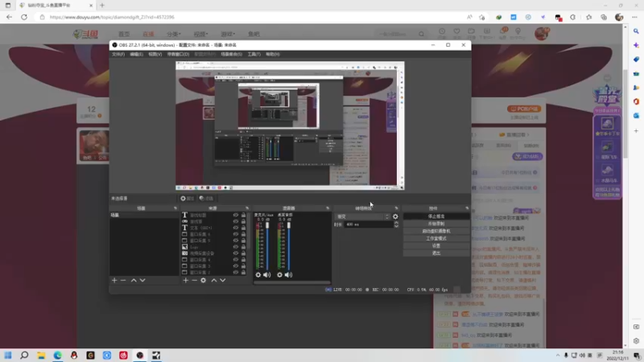Undock the 控件 panel with its float icon
The image size is (644, 362).
(x=467, y=208)
